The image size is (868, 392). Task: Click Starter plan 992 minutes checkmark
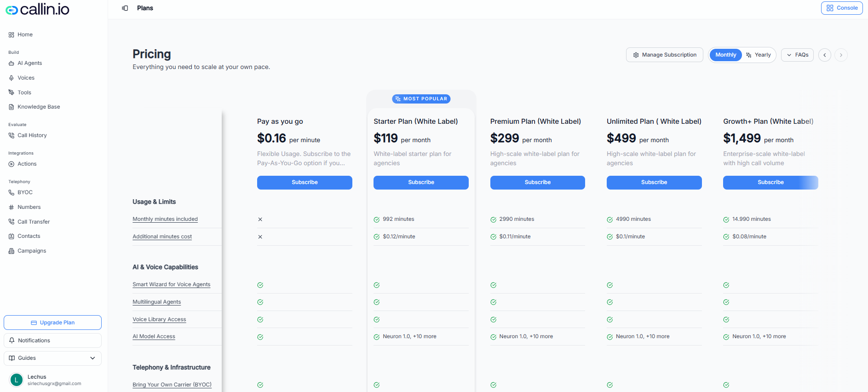pos(377,219)
